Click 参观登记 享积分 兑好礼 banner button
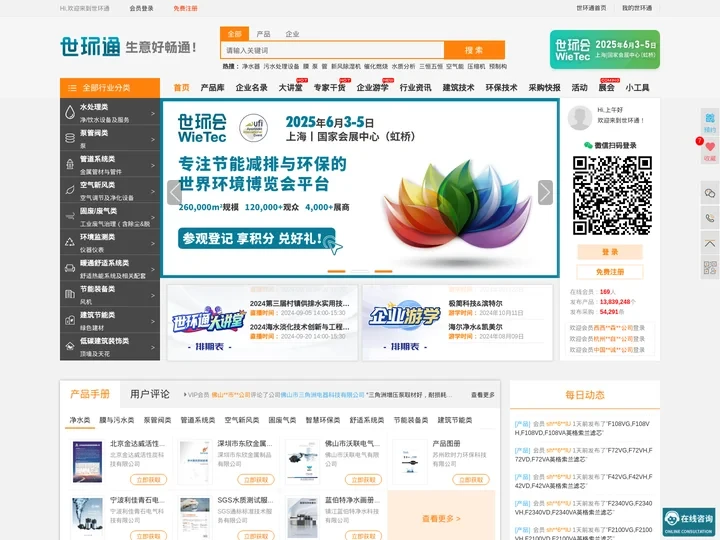 point(257,239)
